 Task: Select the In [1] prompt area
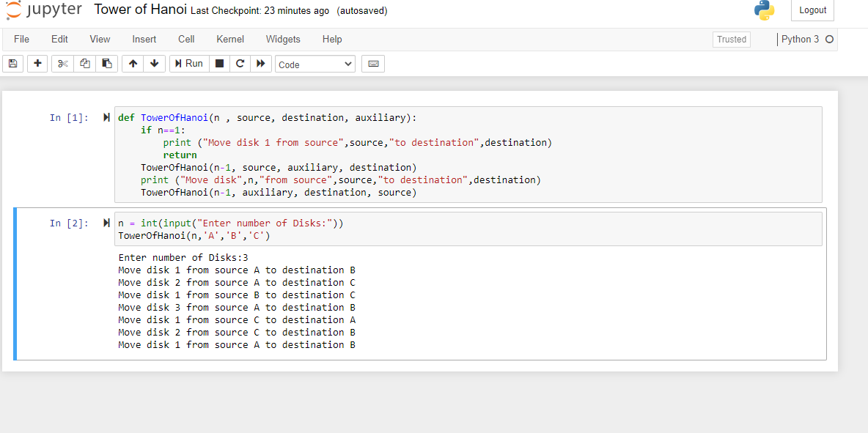(69, 118)
